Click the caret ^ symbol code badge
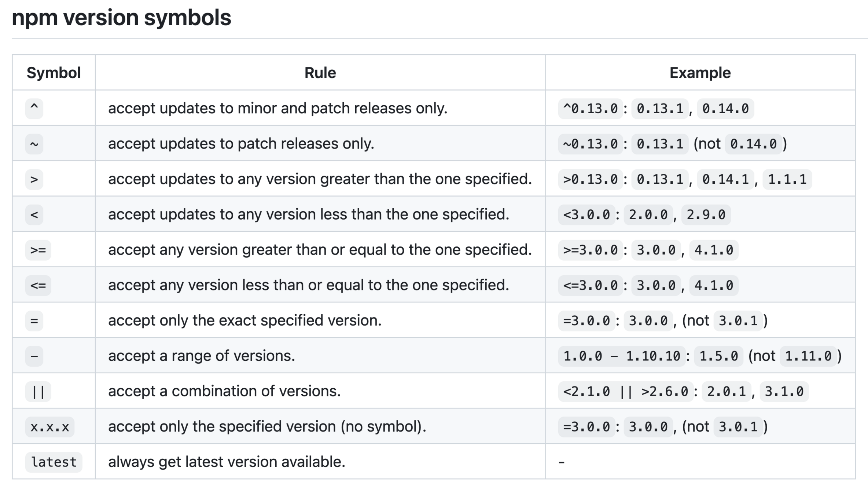 34,108
